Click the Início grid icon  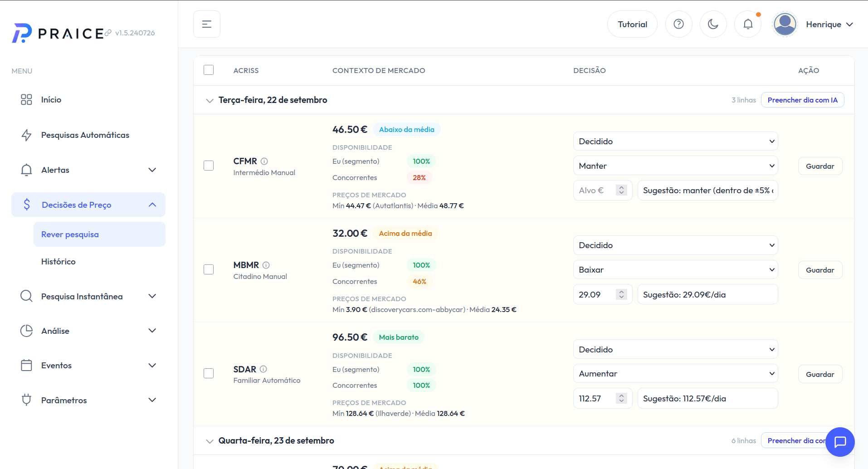click(26, 100)
